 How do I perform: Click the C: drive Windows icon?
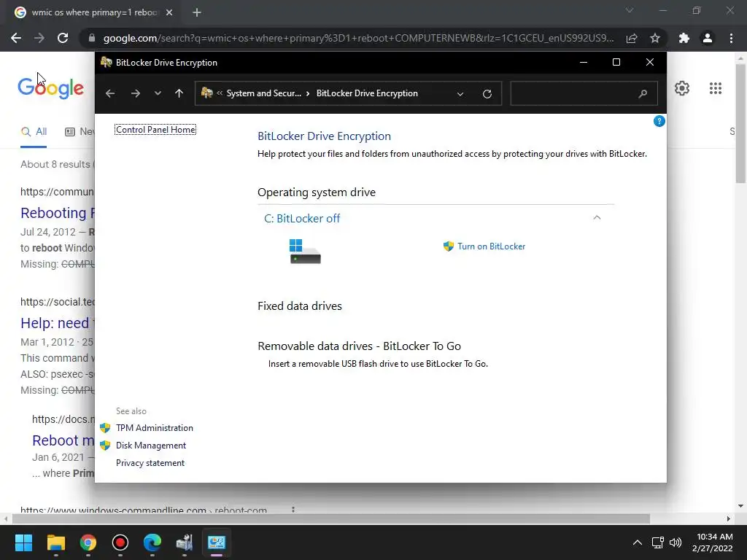click(x=305, y=251)
